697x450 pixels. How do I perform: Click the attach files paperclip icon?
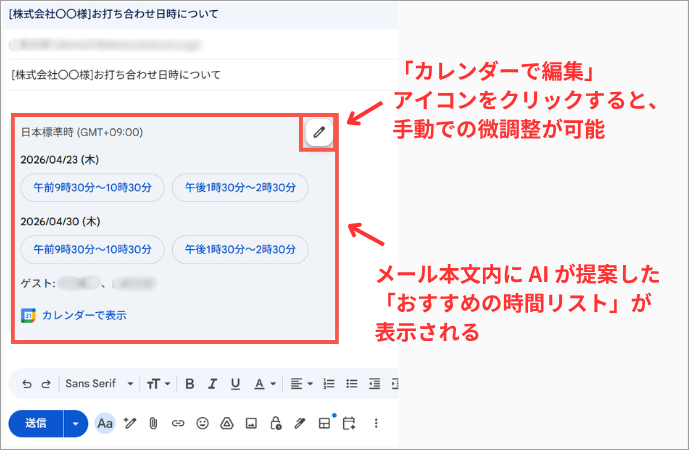154,424
